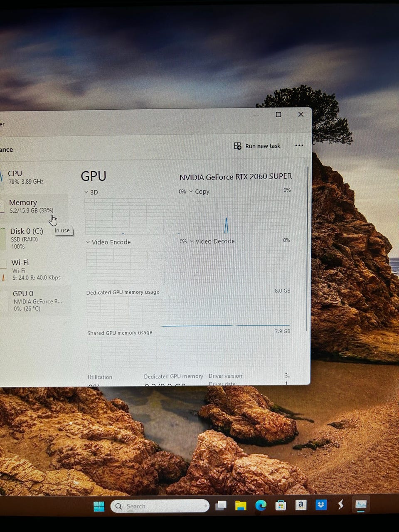The image size is (399, 532).
Task: Click the Shared GPU memory usage graph
Action: point(189,352)
